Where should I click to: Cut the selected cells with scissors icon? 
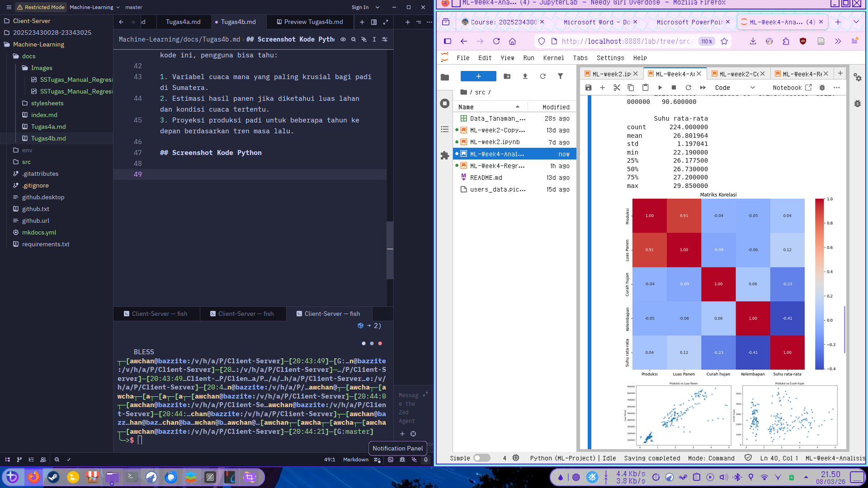617,88
